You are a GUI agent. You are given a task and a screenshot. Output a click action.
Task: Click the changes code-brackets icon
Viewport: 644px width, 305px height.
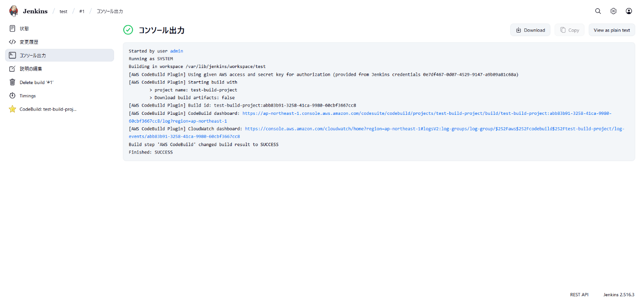(12, 42)
